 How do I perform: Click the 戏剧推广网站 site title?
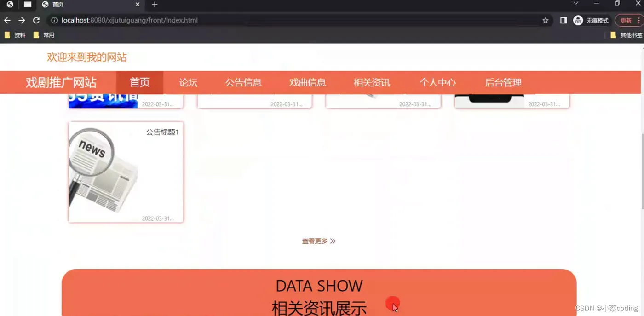(61, 83)
